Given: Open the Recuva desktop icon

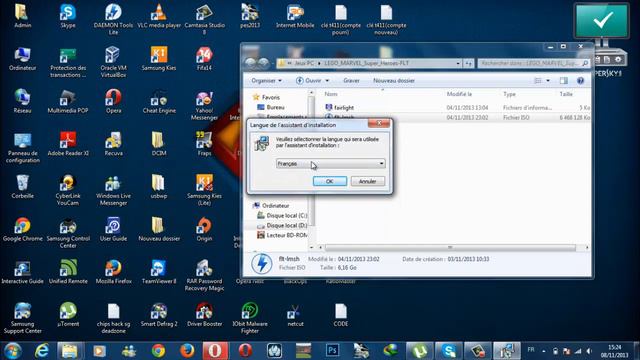Looking at the screenshot, I should point(113,144).
